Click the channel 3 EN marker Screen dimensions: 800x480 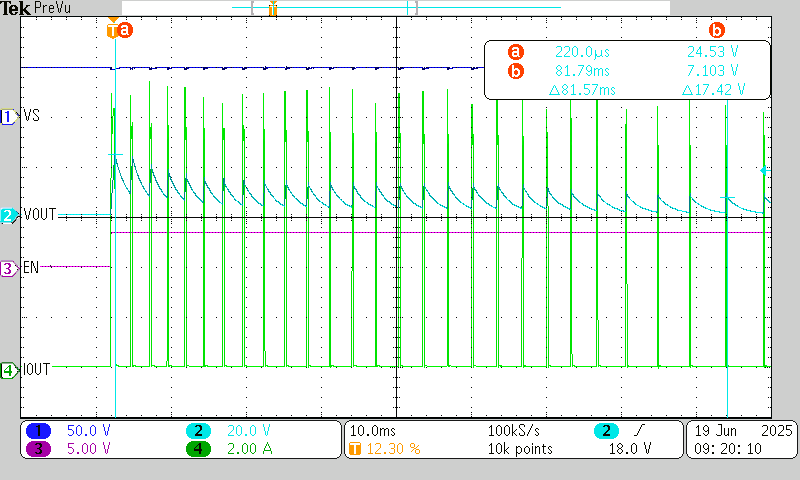pos(8,268)
